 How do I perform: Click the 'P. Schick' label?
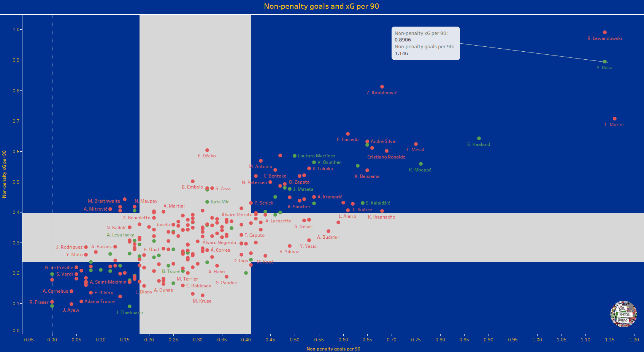(x=264, y=203)
